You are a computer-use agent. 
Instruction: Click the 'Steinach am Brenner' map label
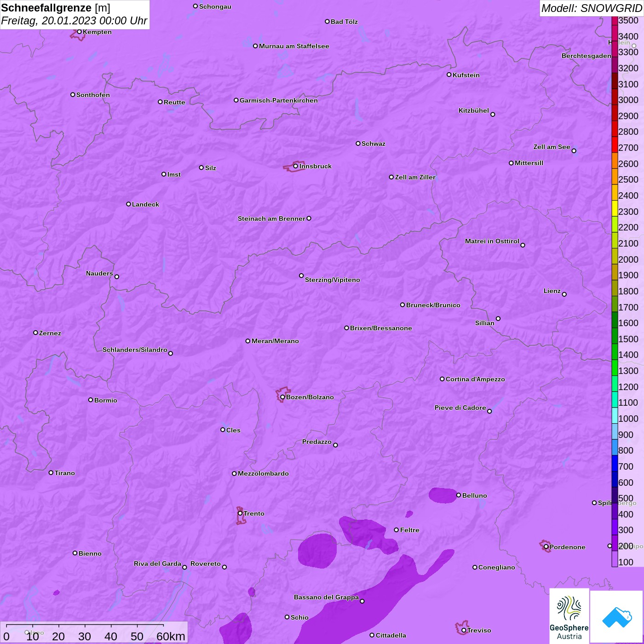point(271,218)
